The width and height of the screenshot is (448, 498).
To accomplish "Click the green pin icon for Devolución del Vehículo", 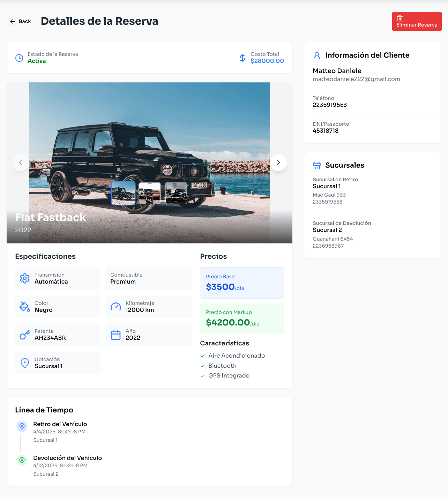I will pos(22,460).
